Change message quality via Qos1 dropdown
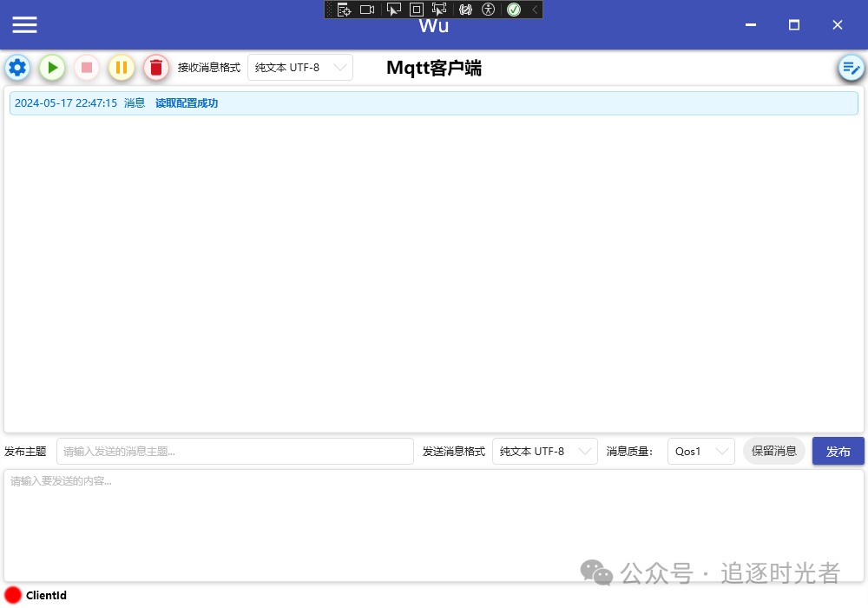 [x=700, y=451]
